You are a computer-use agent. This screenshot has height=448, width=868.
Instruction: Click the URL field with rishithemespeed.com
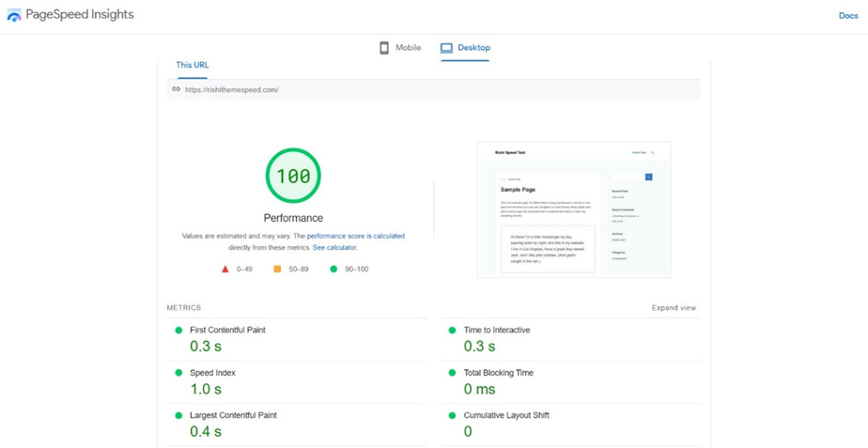pos(433,89)
